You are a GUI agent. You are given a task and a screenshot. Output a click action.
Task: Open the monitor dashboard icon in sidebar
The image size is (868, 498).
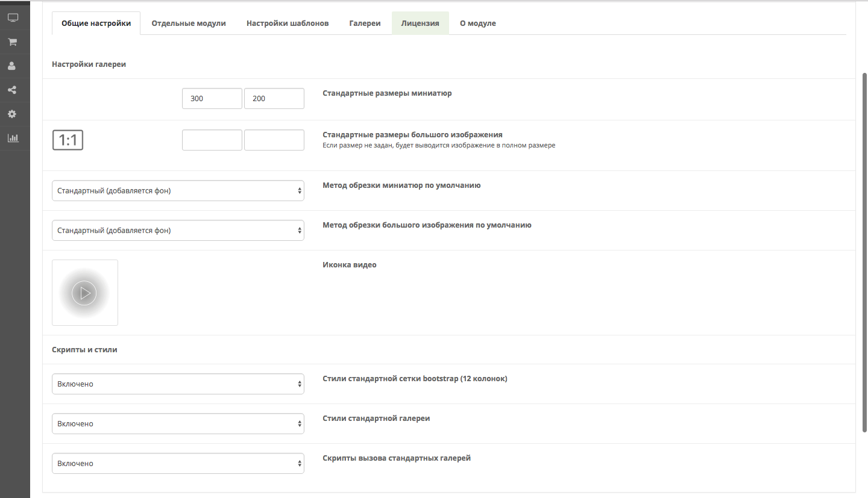13,18
